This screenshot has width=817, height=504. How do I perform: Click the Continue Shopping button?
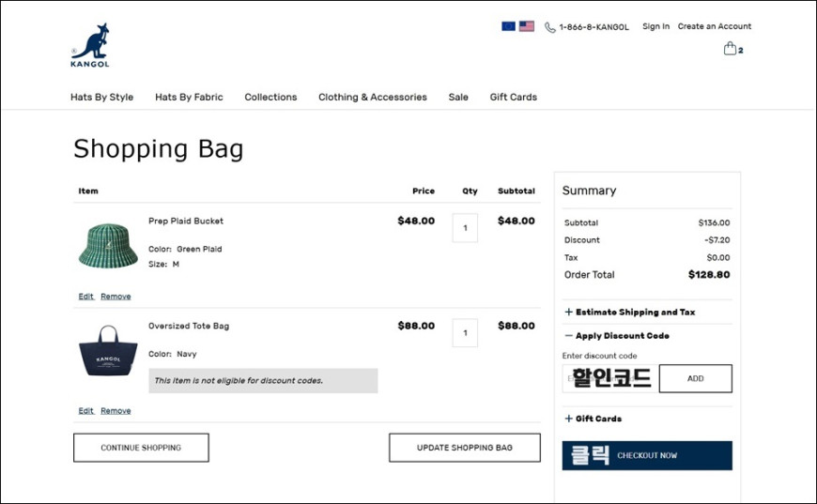(141, 448)
